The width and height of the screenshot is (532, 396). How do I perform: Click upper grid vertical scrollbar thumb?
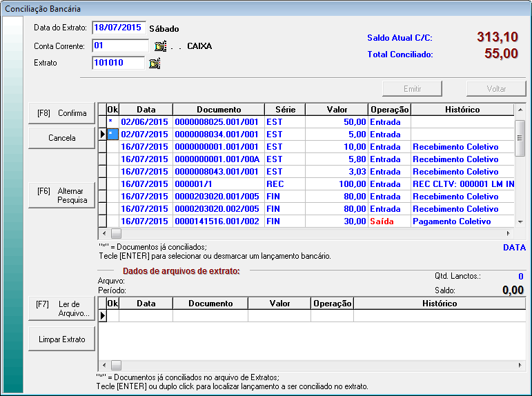[x=520, y=138]
